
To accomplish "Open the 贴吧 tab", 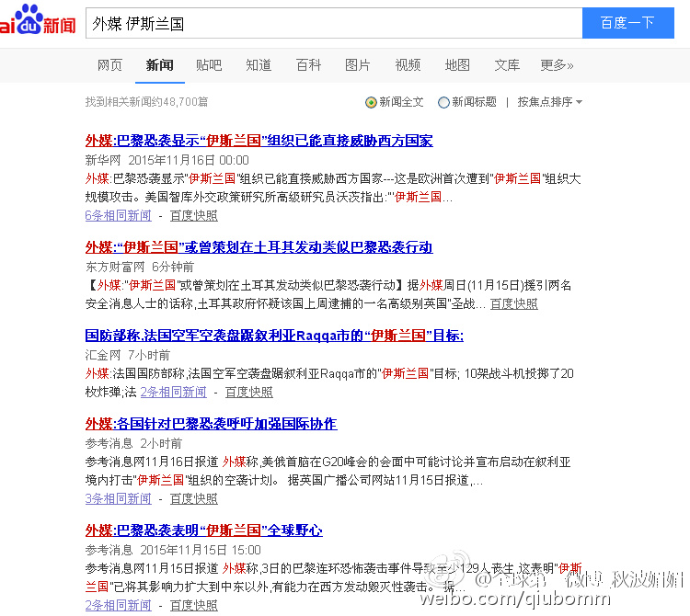I will [x=209, y=65].
